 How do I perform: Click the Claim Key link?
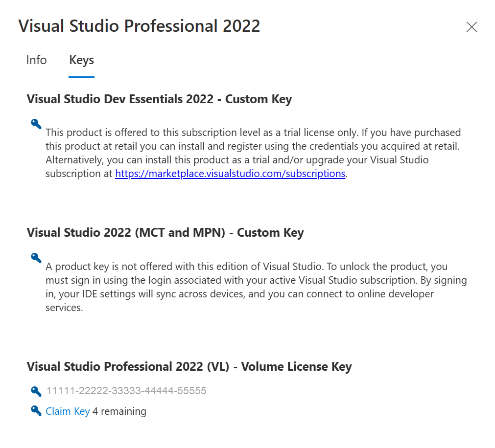(68, 411)
